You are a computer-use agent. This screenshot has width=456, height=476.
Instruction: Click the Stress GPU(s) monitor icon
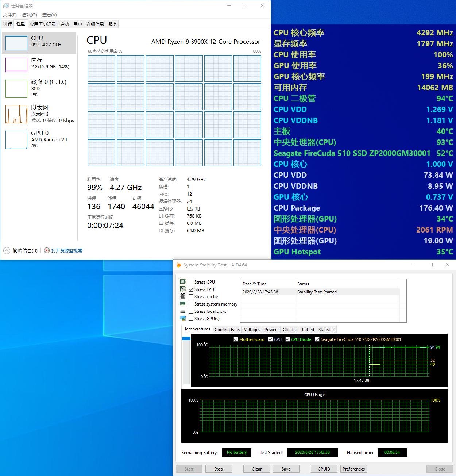coord(183,318)
